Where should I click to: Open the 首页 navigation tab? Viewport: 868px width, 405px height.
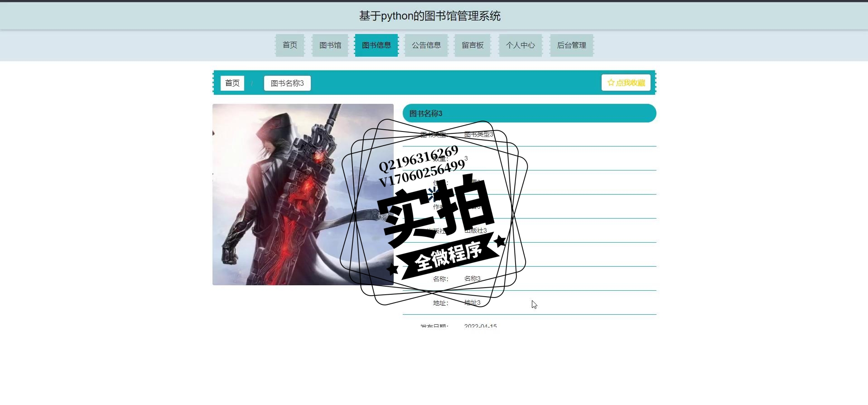click(x=290, y=45)
